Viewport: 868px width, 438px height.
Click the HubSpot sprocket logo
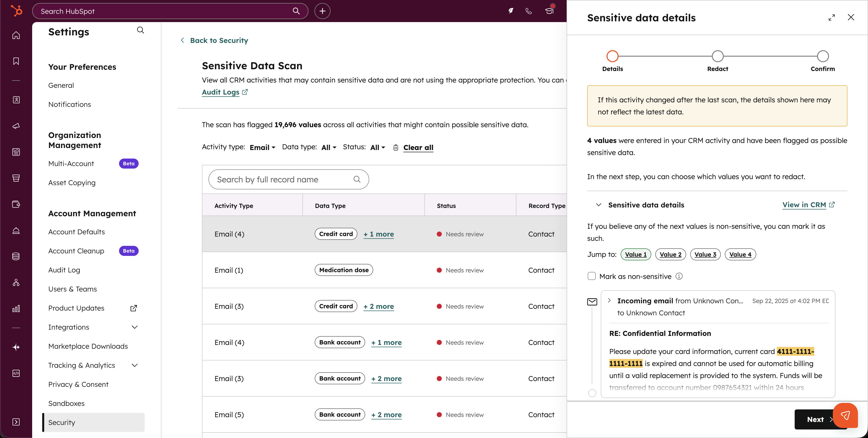pos(16,11)
